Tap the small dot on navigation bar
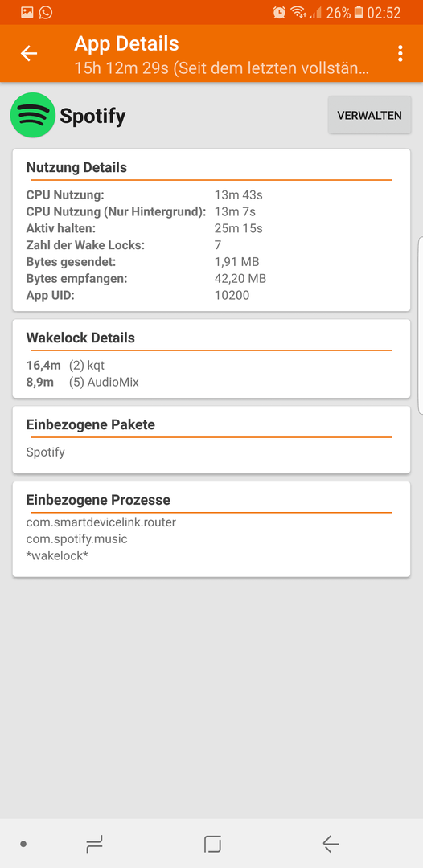Viewport: 423px width, 868px height. [23, 844]
